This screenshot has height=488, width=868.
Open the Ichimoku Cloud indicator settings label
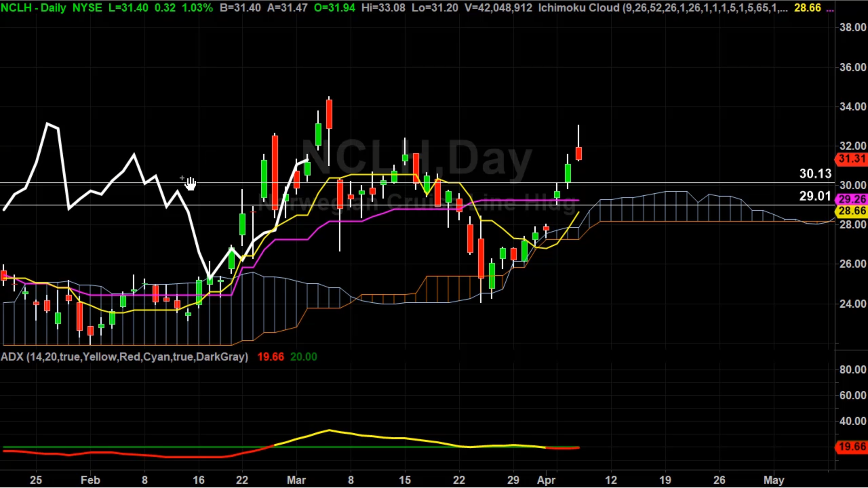pyautogui.click(x=663, y=8)
